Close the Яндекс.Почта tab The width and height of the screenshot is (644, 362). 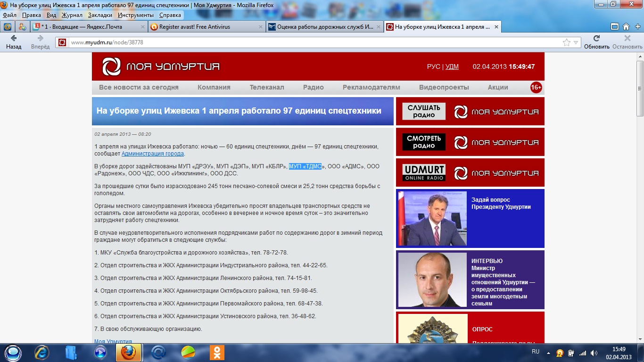point(142,27)
